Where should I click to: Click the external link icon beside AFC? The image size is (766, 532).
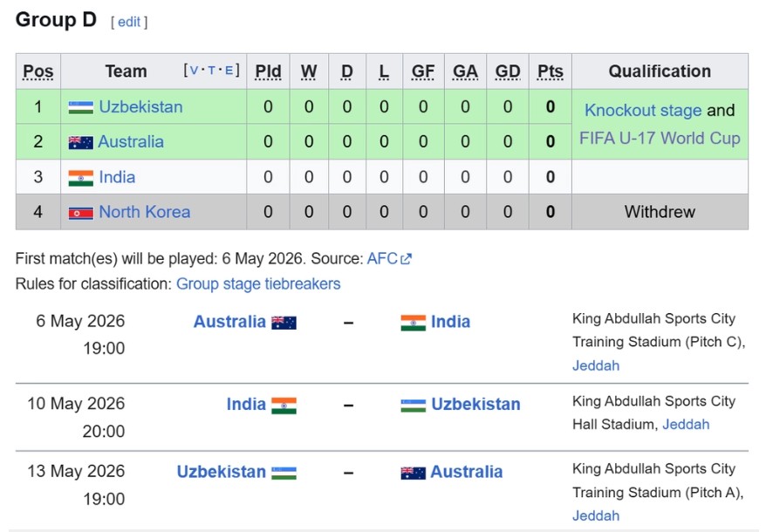[406, 259]
